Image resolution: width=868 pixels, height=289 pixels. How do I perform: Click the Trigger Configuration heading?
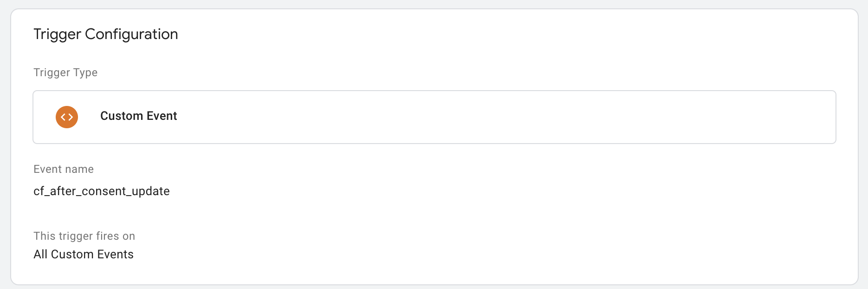point(106,34)
